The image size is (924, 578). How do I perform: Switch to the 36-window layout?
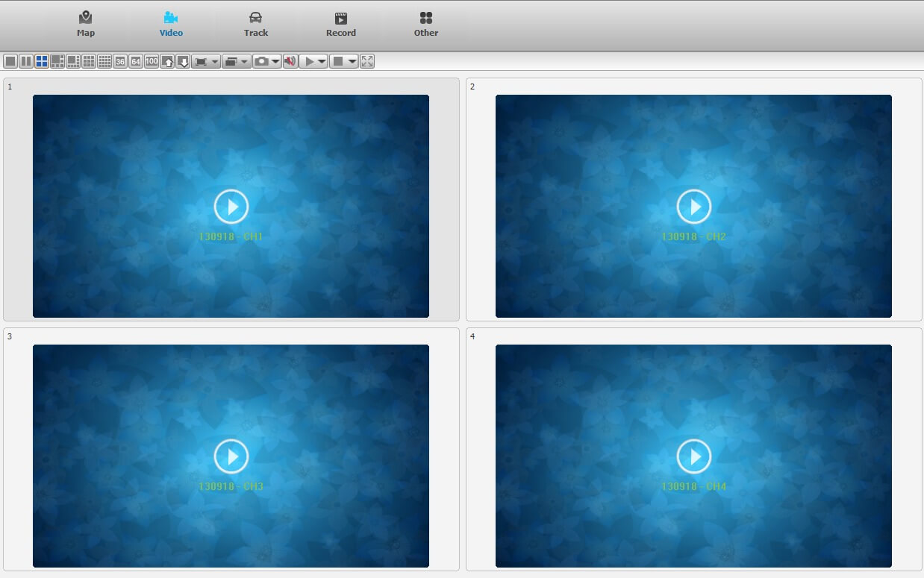tap(120, 61)
